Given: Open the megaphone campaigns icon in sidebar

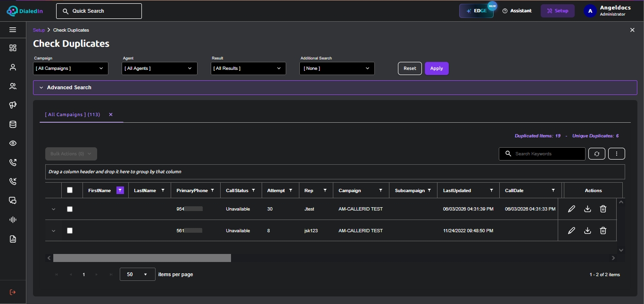Looking at the screenshot, I should point(13,105).
